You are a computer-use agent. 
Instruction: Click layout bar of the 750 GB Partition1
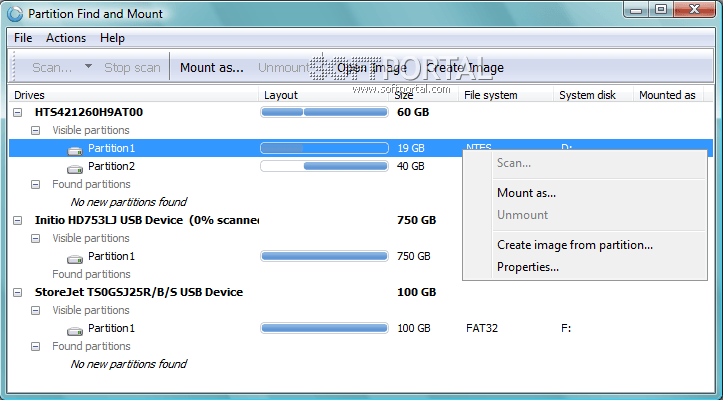tap(324, 256)
